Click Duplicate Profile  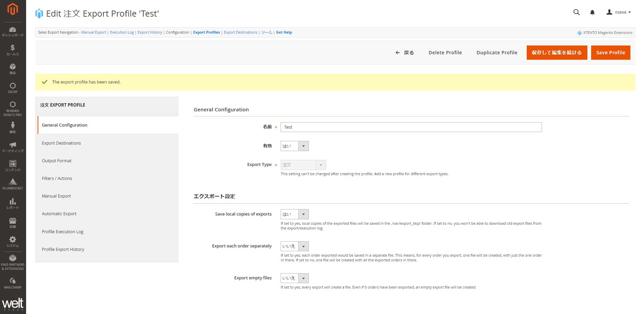point(497,52)
